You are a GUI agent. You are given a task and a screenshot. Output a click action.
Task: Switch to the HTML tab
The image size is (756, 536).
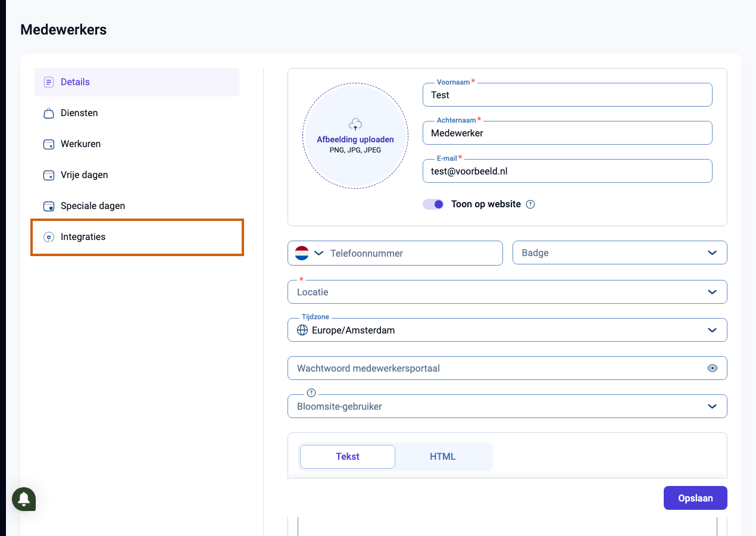(443, 457)
